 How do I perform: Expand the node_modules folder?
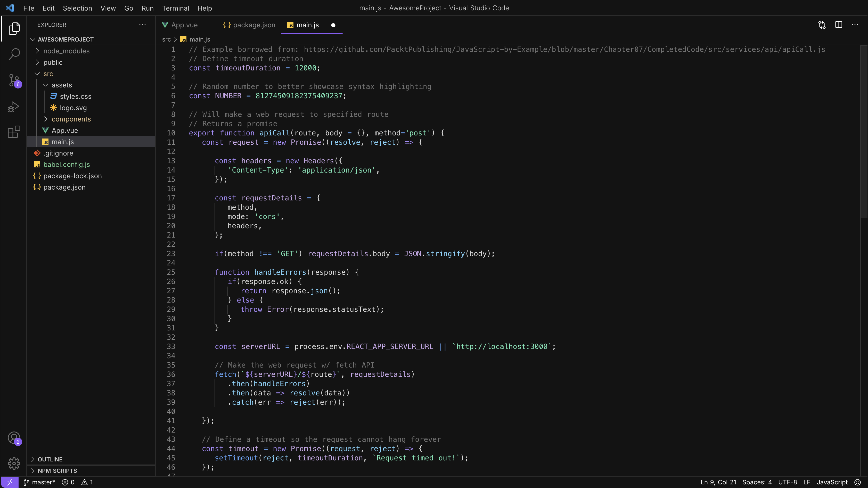66,51
